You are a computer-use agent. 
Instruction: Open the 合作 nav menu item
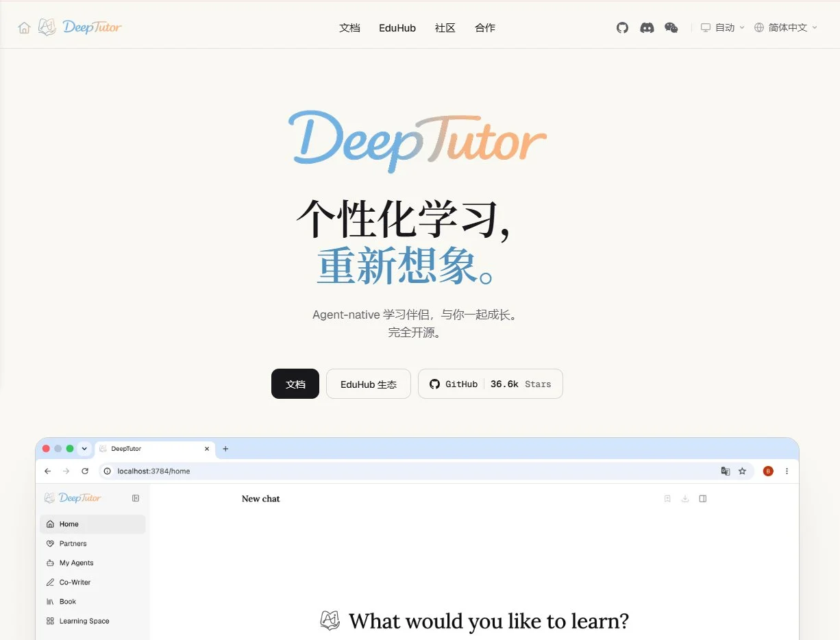pos(485,28)
